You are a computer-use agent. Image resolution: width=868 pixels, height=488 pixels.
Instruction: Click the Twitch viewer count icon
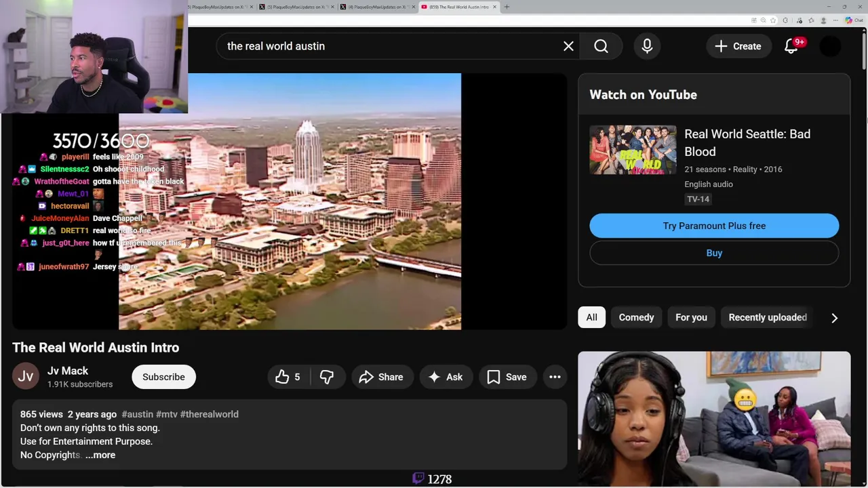click(x=418, y=479)
